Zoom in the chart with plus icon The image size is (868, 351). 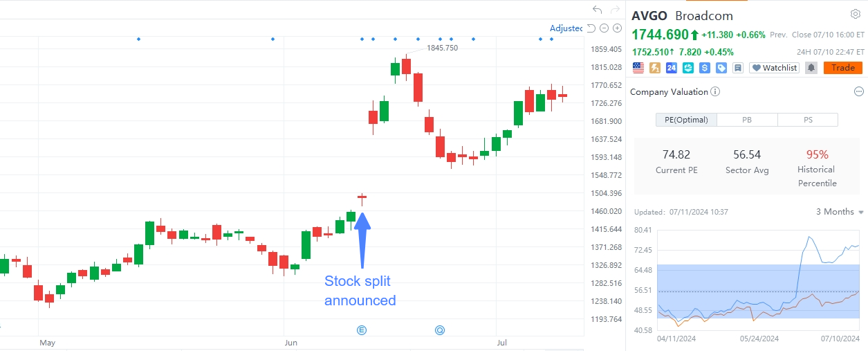[617, 28]
